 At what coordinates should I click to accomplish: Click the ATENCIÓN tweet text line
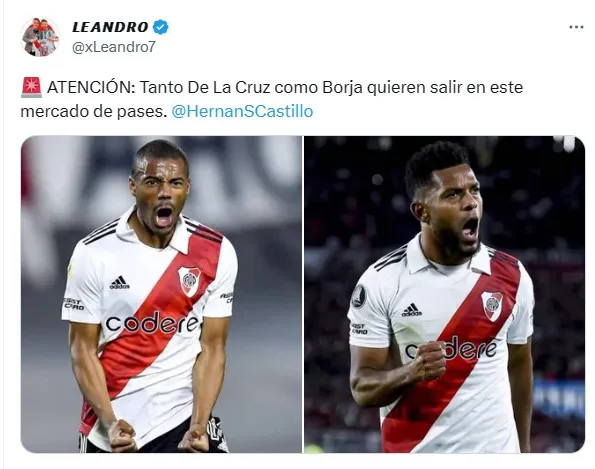272,88
